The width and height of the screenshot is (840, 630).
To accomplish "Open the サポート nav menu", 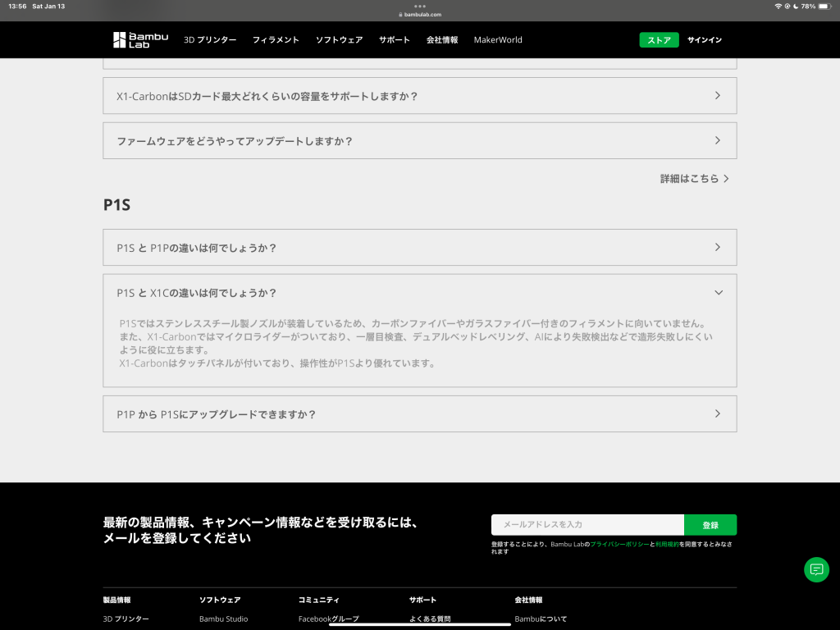I will click(394, 40).
